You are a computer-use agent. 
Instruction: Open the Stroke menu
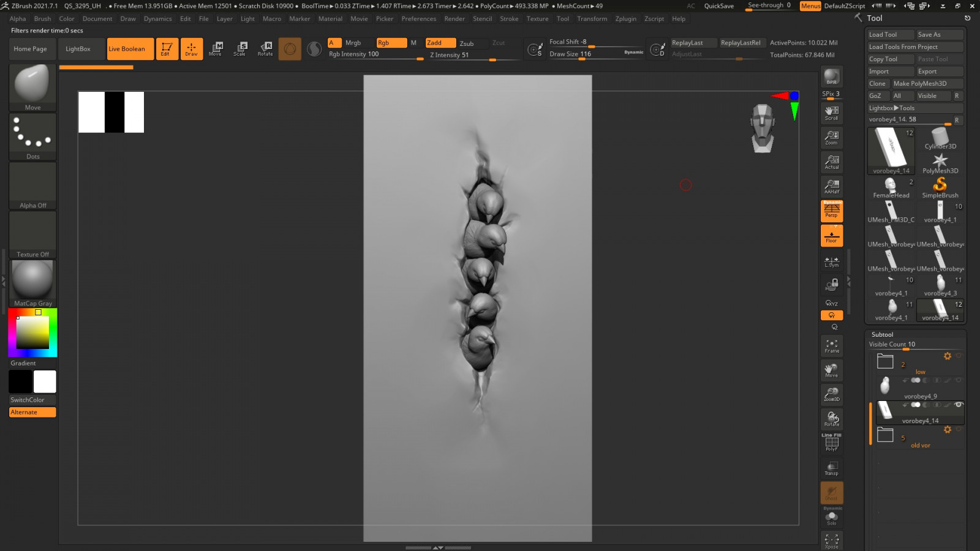click(x=508, y=19)
